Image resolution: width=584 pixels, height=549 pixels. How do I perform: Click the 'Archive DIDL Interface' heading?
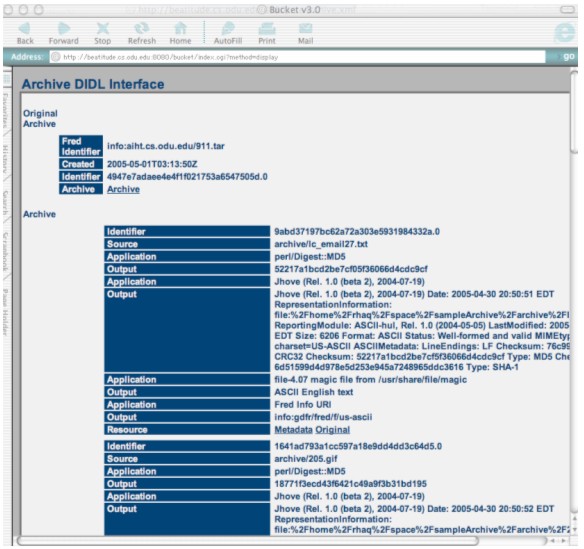93,84
